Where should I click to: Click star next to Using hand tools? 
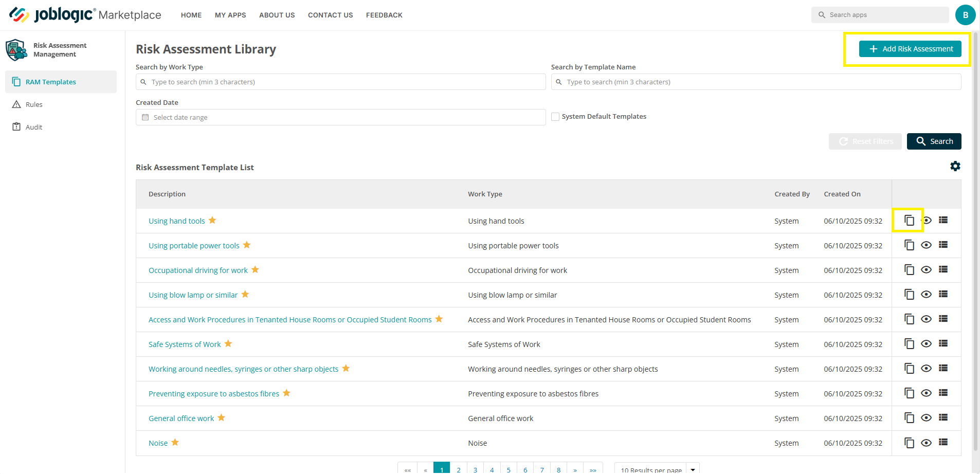pyautogui.click(x=212, y=220)
